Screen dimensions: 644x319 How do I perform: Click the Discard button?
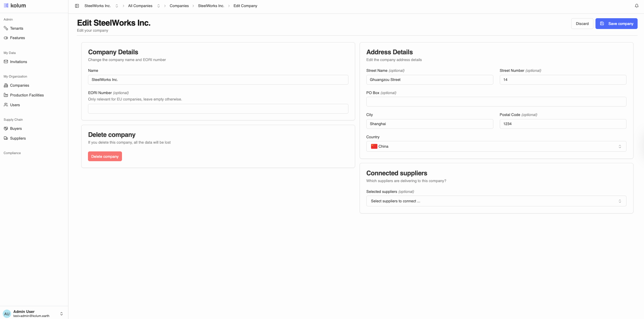click(582, 24)
